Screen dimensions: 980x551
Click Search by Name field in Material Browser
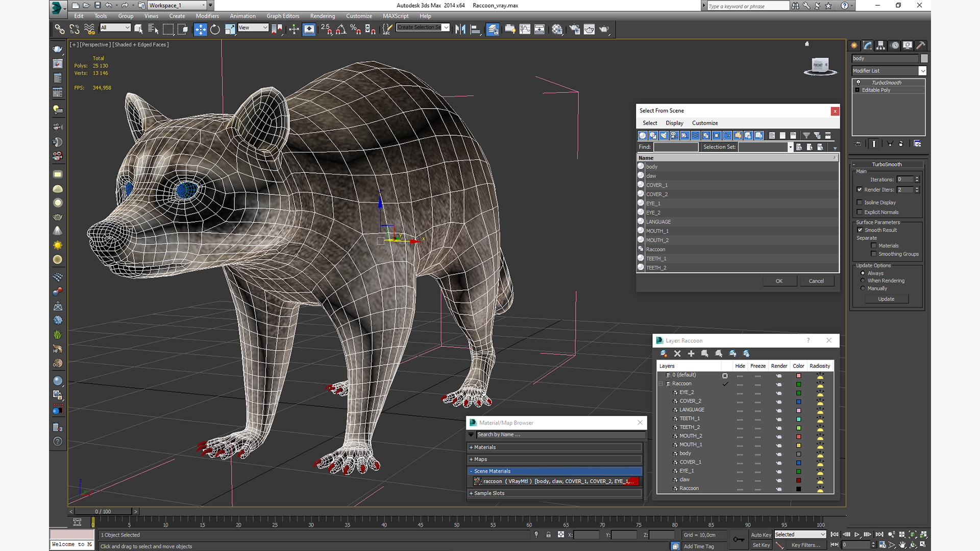(x=560, y=435)
